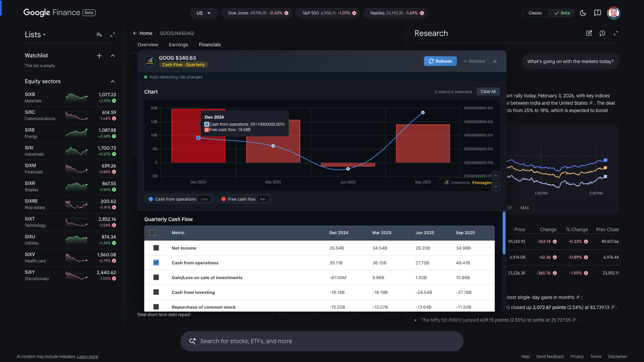This screenshot has height=362, width=644.
Task: Collapse the Equity sectors section
Action: pos(113,82)
